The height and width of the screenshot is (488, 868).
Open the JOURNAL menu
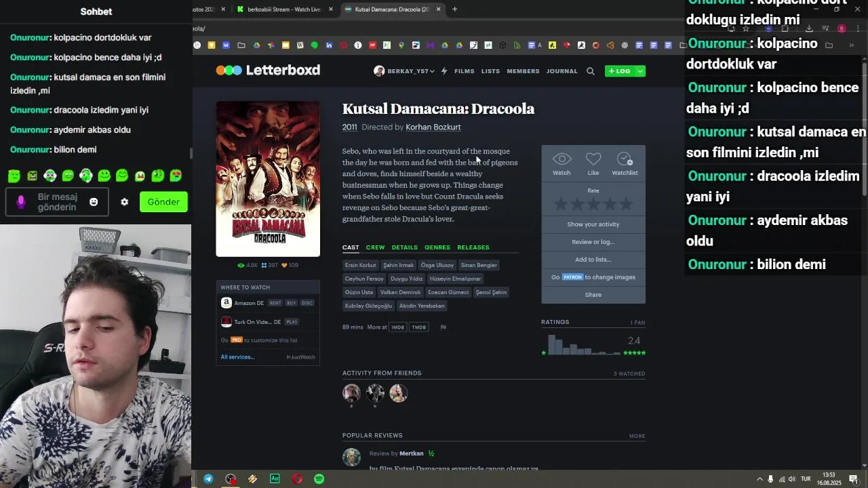[562, 71]
